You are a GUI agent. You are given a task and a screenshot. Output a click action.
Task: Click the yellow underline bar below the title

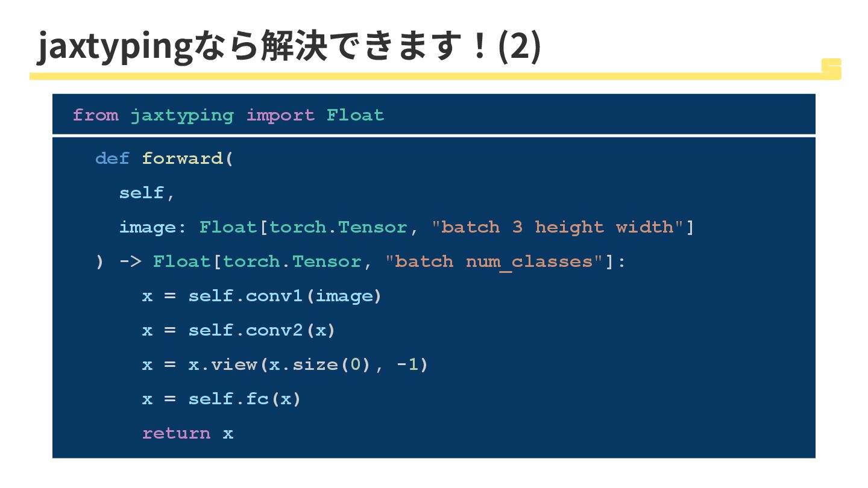pos(422,77)
